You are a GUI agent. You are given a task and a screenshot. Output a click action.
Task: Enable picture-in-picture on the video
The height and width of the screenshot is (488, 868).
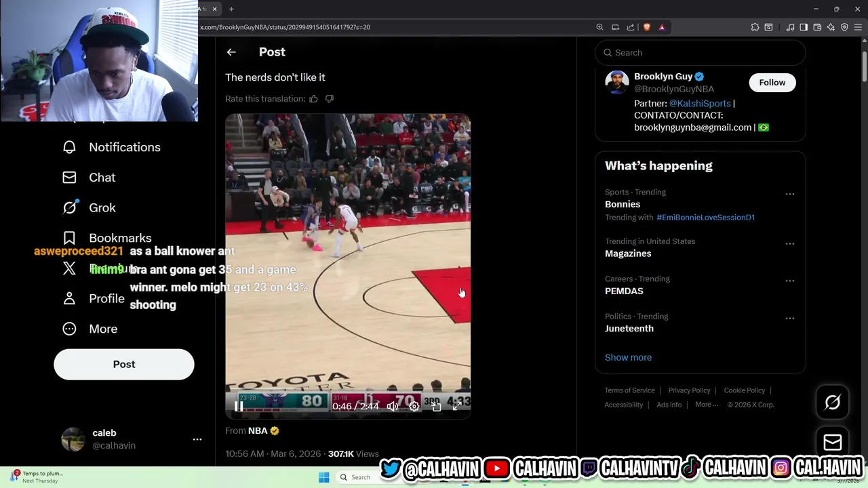point(436,406)
